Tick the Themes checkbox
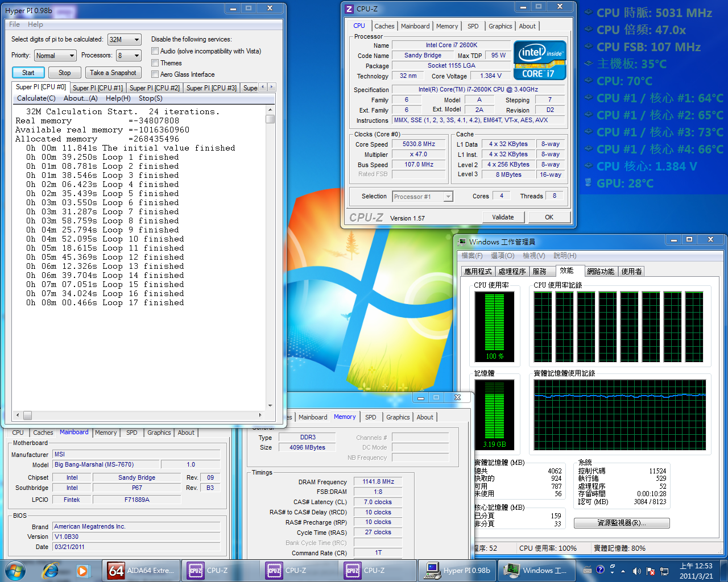 click(x=155, y=63)
